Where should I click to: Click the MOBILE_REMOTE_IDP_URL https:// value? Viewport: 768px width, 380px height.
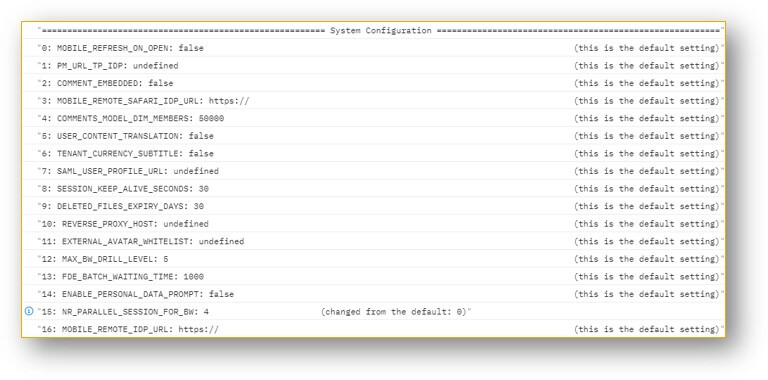198,329
